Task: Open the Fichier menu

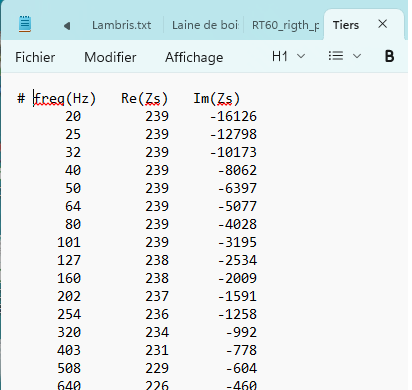Action: (x=35, y=57)
